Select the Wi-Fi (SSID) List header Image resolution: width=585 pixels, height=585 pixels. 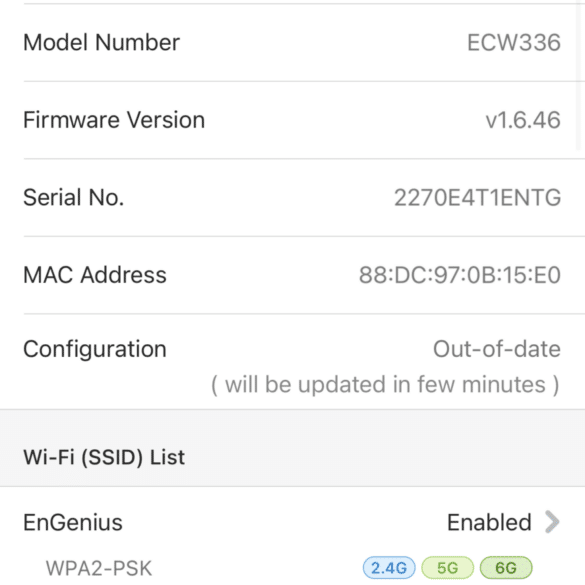click(104, 457)
